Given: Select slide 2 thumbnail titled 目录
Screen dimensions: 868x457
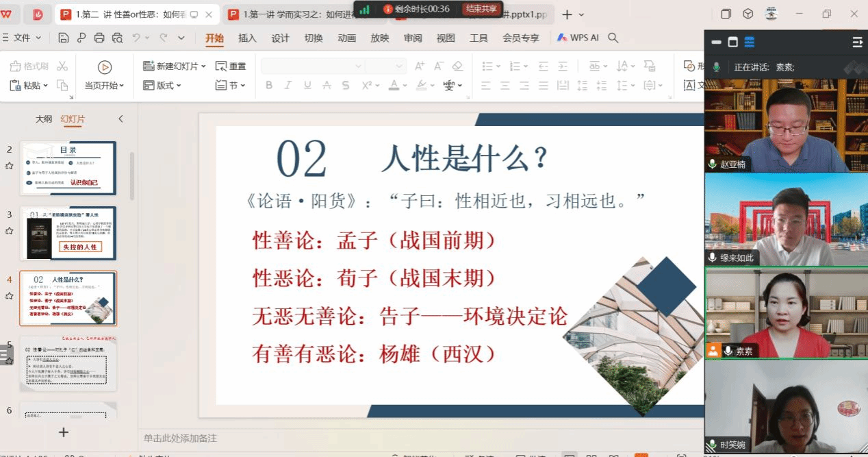Looking at the screenshot, I should [x=68, y=168].
